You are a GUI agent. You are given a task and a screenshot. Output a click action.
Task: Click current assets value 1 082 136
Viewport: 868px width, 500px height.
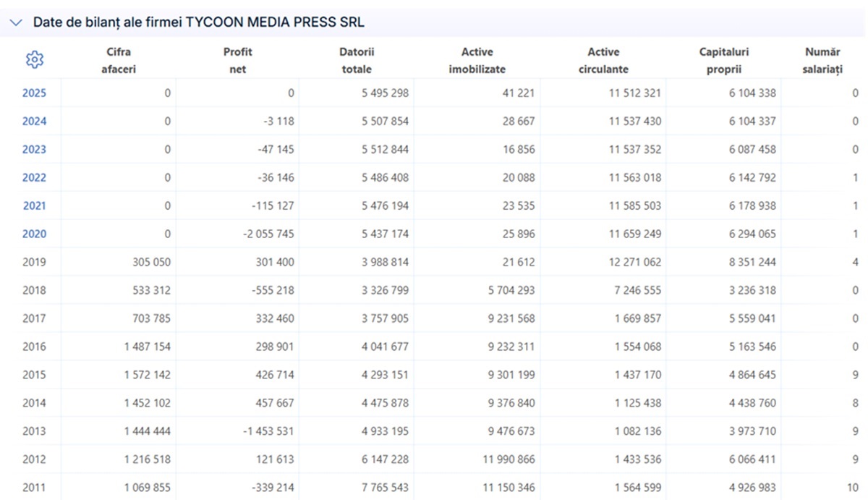point(637,431)
